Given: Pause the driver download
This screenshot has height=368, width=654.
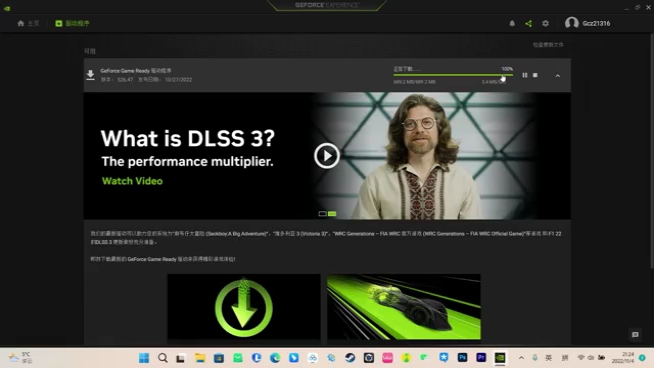Looking at the screenshot, I should (525, 75).
